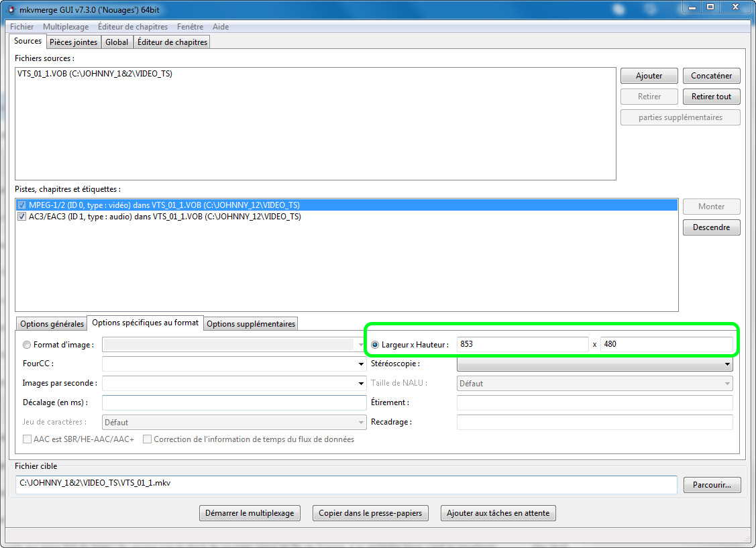Switch to the Éditeur de chapitres tab

(x=172, y=42)
